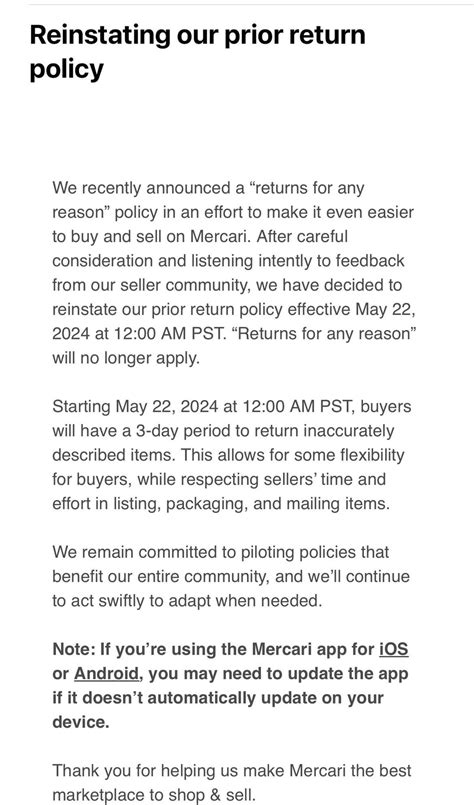Click the "Reinstating our prior return policy" heading
Image resolution: width=474 pixels, height=805 pixels.
[197, 51]
